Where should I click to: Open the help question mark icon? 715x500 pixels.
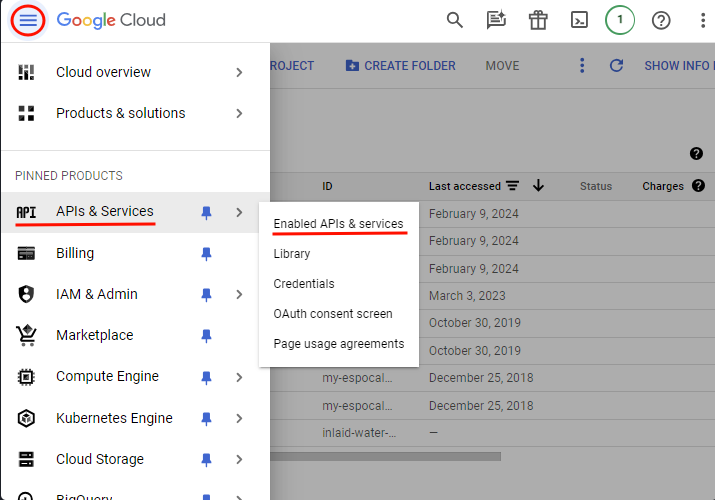click(661, 20)
